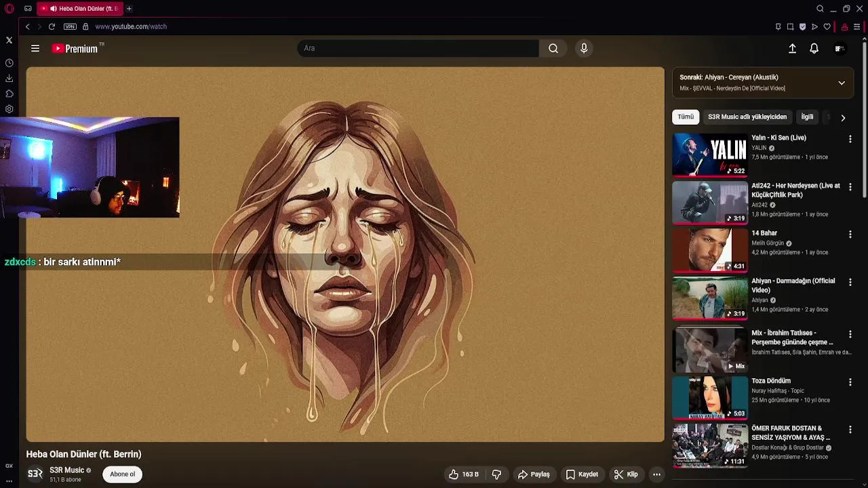The width and height of the screenshot is (868, 488).
Task: Open Opera easy setup sliders icon
Action: coord(856,26)
